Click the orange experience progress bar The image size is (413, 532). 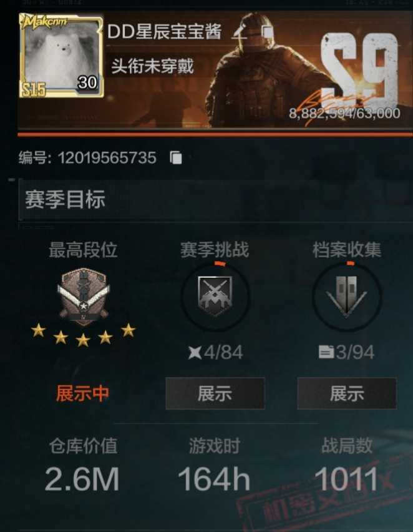click(x=215, y=135)
